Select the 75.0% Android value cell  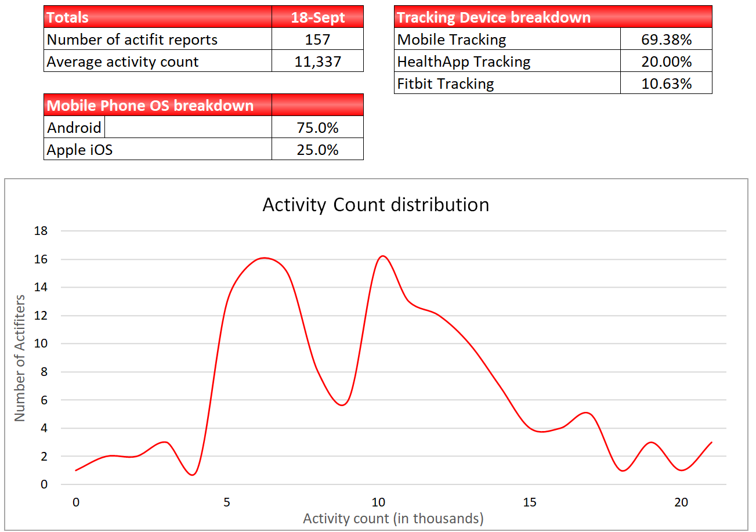point(317,128)
